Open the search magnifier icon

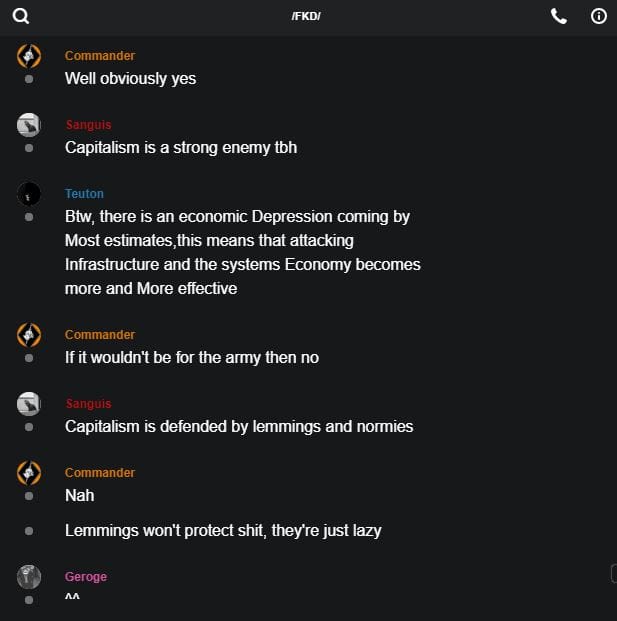21,16
